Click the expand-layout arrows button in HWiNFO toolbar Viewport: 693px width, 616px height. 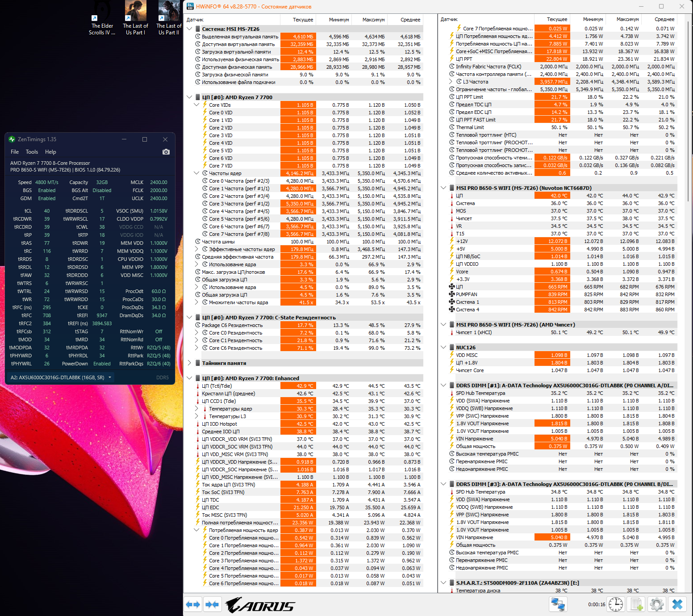(193, 604)
